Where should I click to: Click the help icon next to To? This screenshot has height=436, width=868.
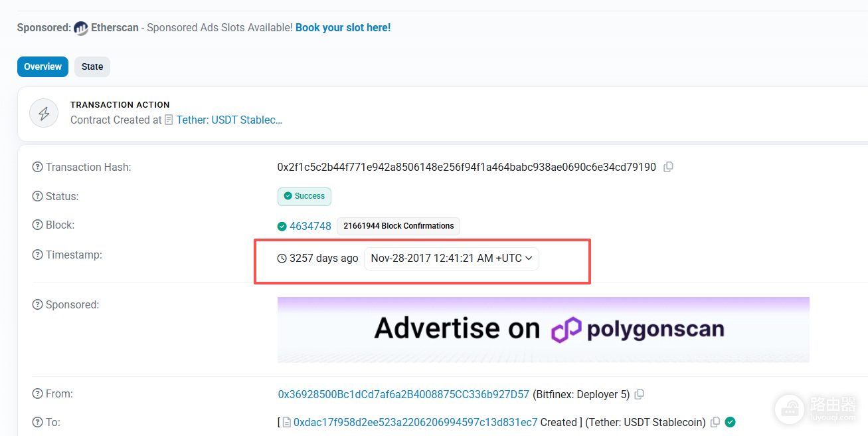pyautogui.click(x=37, y=422)
